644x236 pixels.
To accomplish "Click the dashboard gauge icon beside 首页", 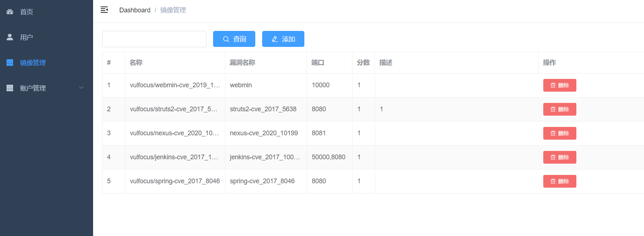I will pyautogui.click(x=10, y=12).
